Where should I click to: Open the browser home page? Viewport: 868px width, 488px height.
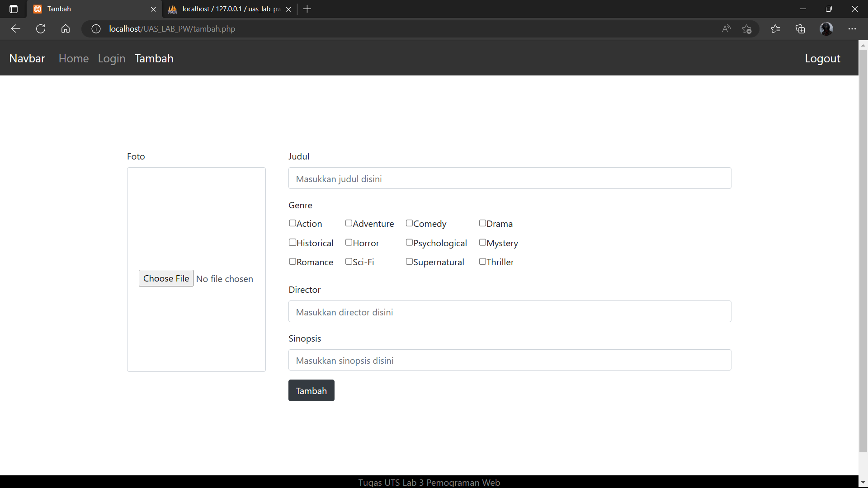(65, 28)
